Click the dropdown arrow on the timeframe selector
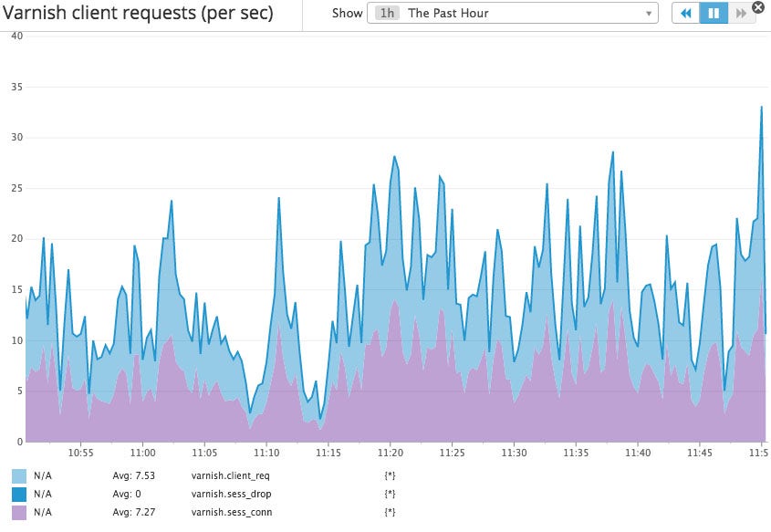 point(650,14)
